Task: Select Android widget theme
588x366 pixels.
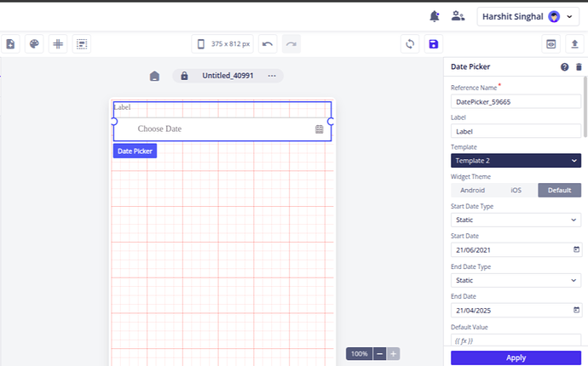Action: [472, 191]
